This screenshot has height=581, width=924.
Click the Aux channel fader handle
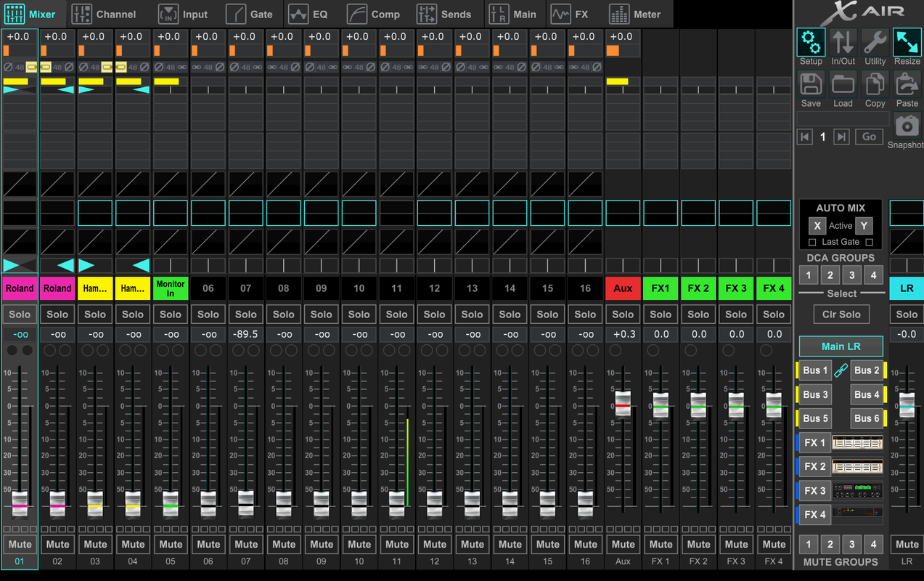pyautogui.click(x=623, y=404)
